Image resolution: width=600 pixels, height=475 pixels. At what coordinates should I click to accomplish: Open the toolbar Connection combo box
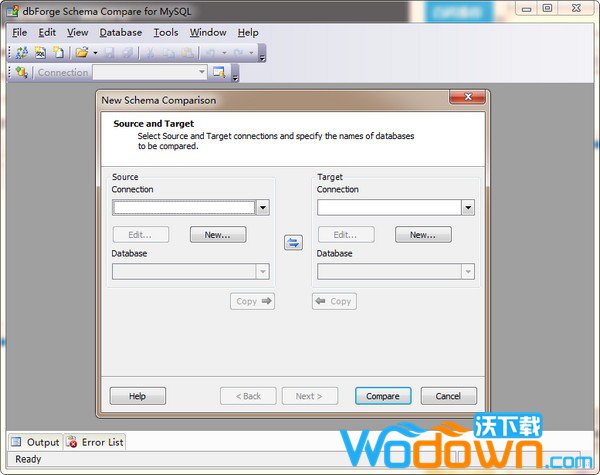tap(150, 72)
